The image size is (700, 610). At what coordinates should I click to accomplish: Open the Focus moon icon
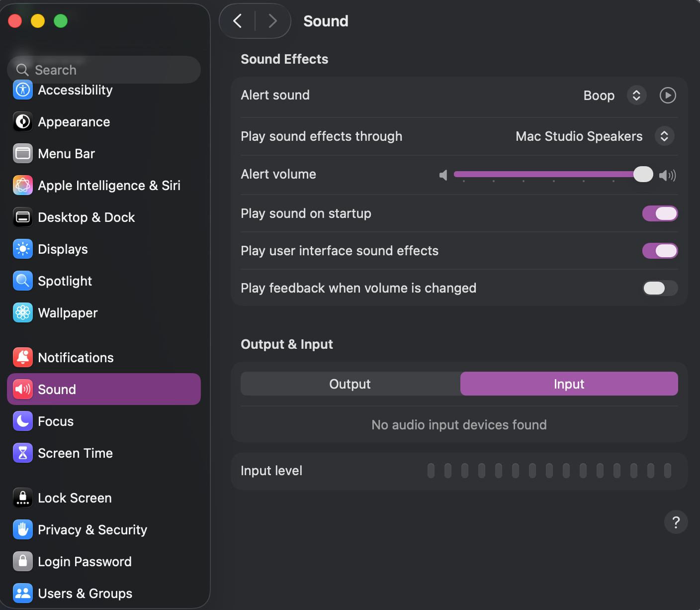pos(23,421)
